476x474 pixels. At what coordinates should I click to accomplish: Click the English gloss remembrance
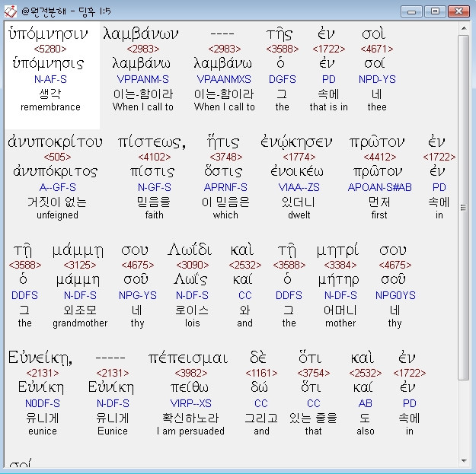pos(50,107)
